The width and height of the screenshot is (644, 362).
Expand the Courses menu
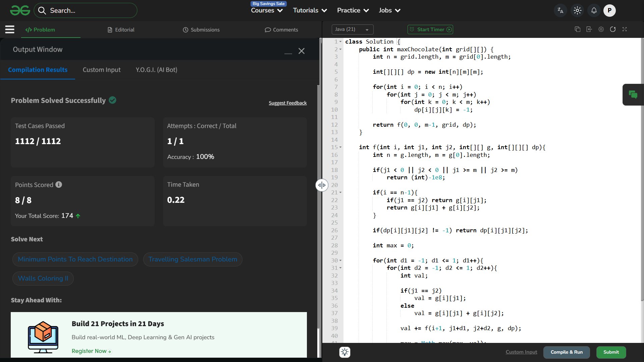267,10
